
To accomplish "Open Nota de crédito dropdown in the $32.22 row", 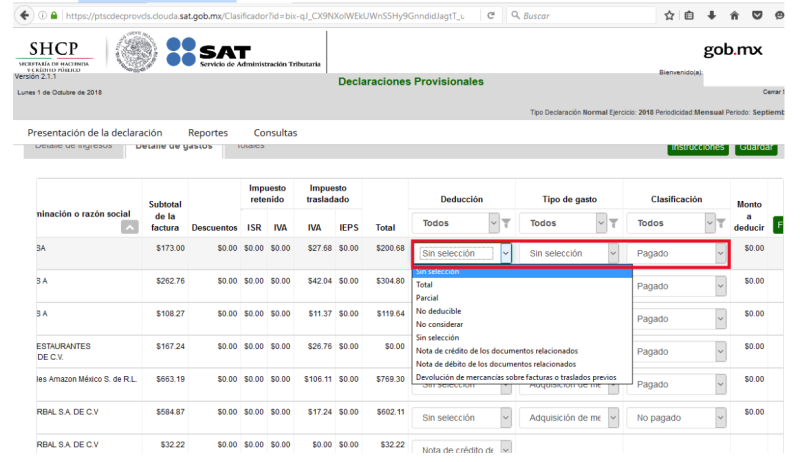I will point(462,448).
